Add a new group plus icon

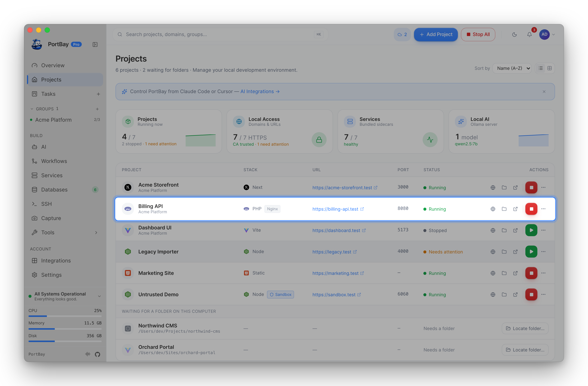[x=97, y=109]
